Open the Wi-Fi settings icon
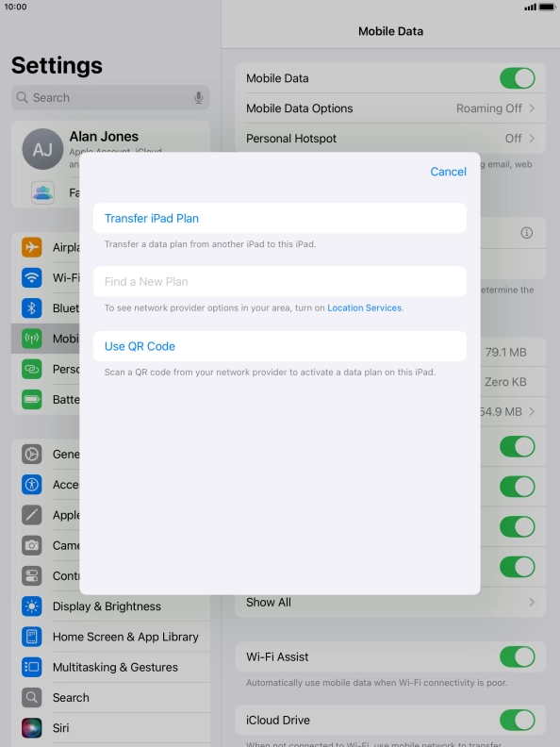Screen dimensions: 560x747 (32, 277)
